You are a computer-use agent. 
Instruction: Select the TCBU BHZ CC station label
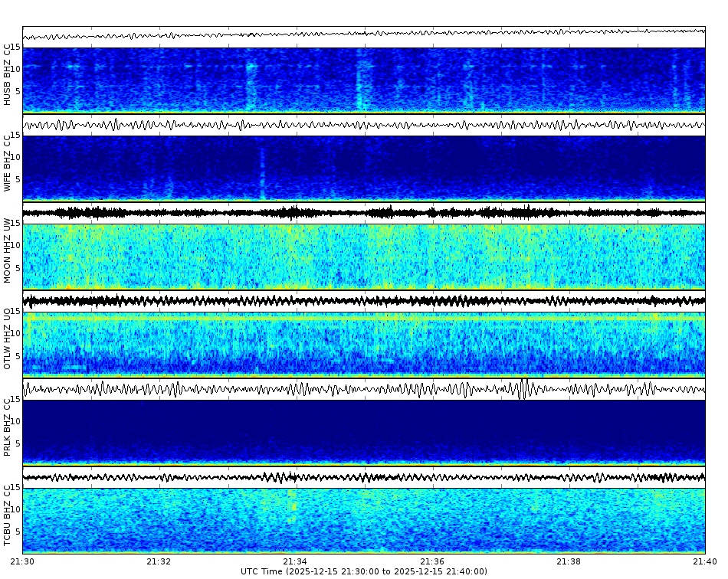click(8, 515)
